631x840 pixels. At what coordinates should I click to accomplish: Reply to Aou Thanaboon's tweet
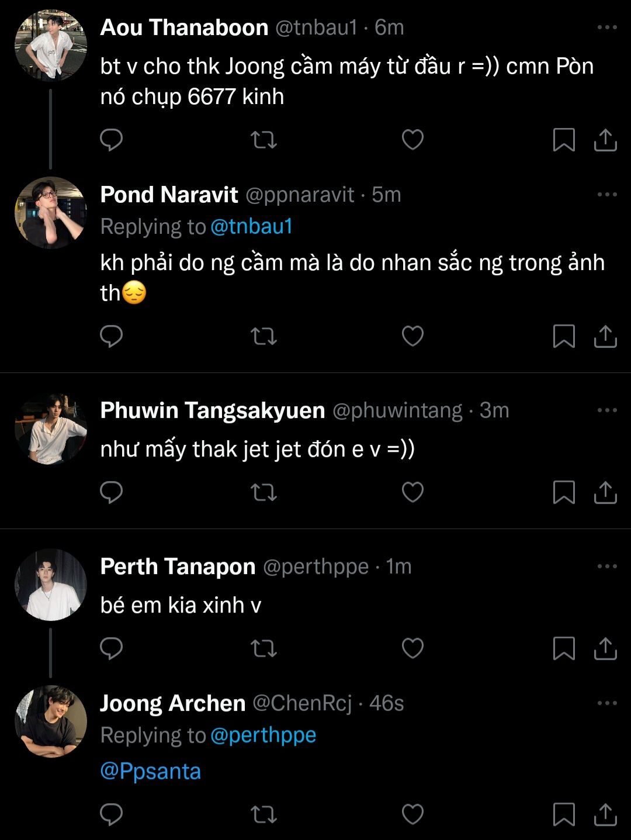[111, 140]
